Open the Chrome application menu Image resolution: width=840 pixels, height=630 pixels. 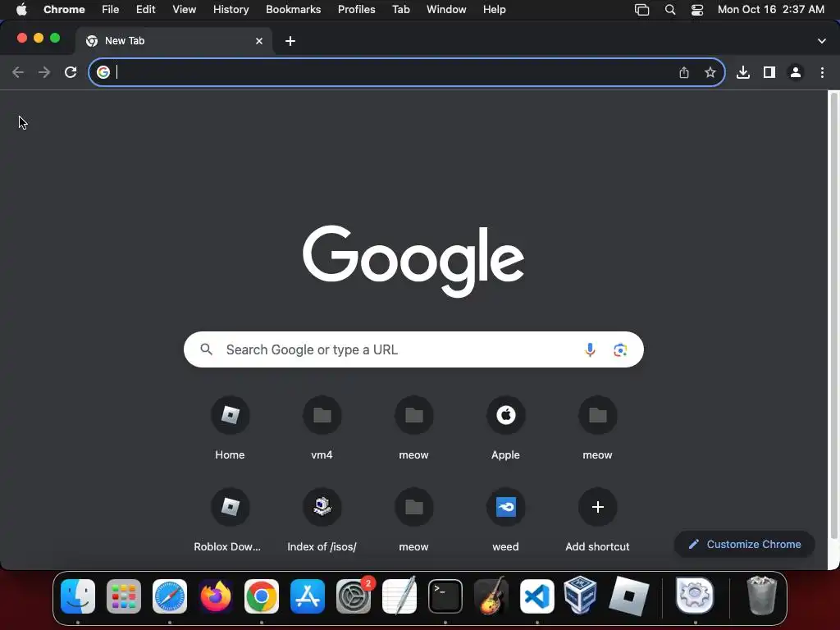(64, 10)
